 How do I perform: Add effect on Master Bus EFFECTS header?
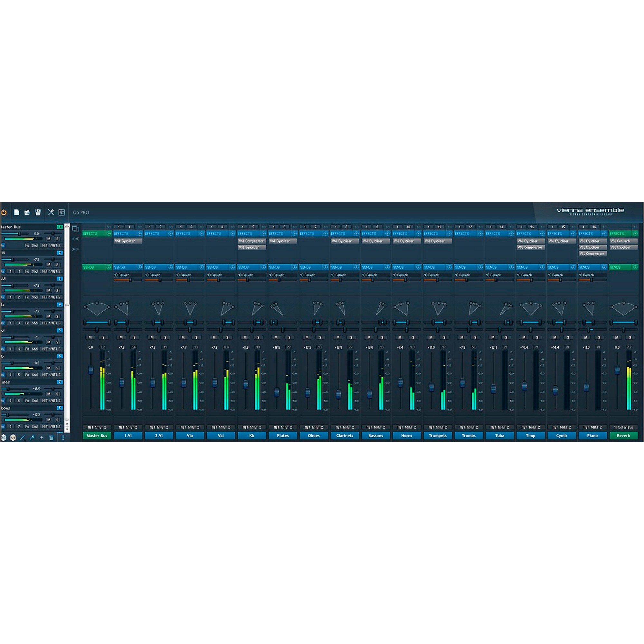(x=108, y=234)
